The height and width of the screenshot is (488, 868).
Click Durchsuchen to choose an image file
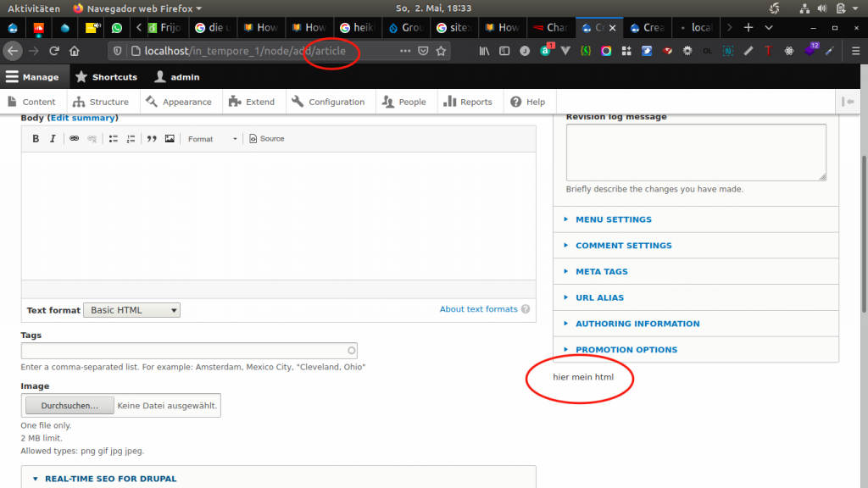tap(70, 406)
